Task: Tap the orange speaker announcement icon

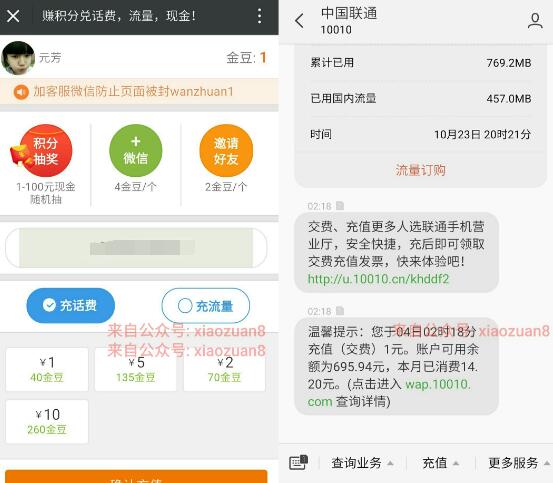Action: coord(21,92)
